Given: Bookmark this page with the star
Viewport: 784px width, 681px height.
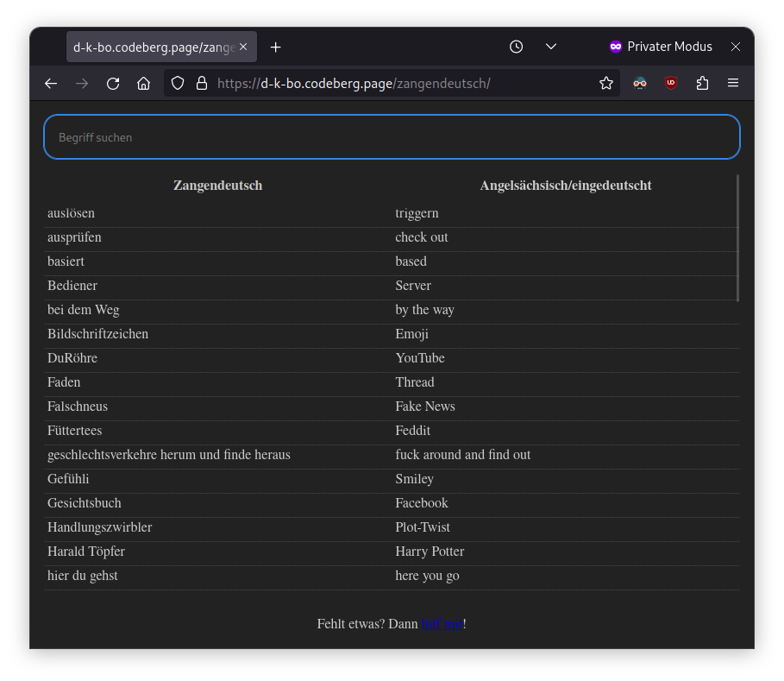Looking at the screenshot, I should point(606,83).
